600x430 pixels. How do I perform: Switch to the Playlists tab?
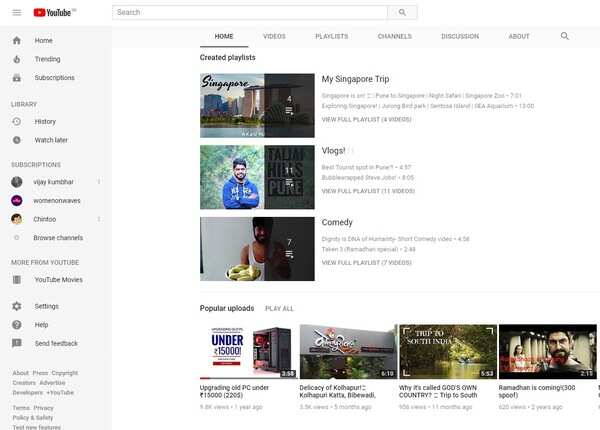tap(331, 36)
